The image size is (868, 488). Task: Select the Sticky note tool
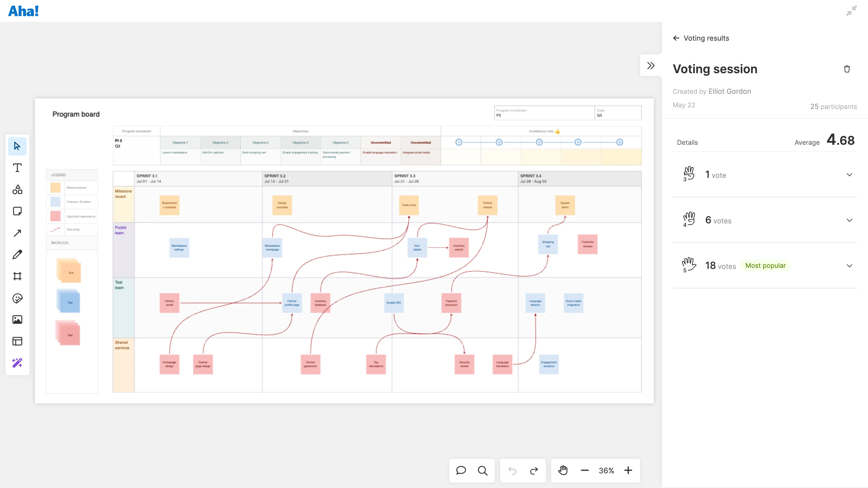click(x=17, y=211)
